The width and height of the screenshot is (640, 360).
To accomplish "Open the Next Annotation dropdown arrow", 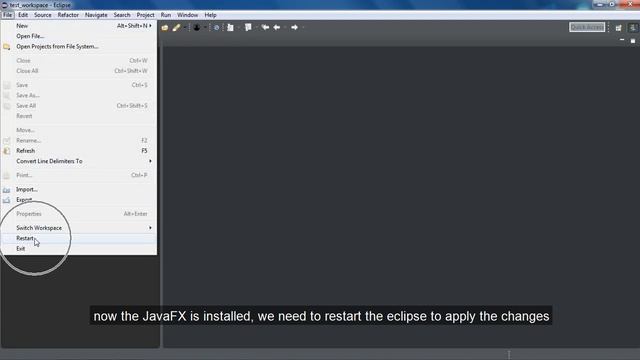I will [x=239, y=28].
